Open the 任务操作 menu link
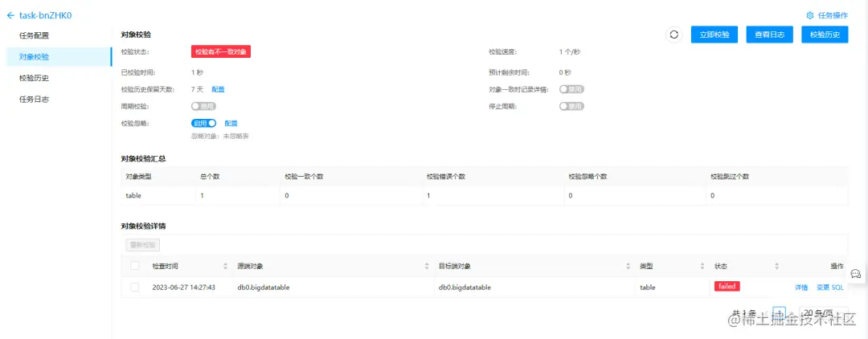 tap(832, 15)
